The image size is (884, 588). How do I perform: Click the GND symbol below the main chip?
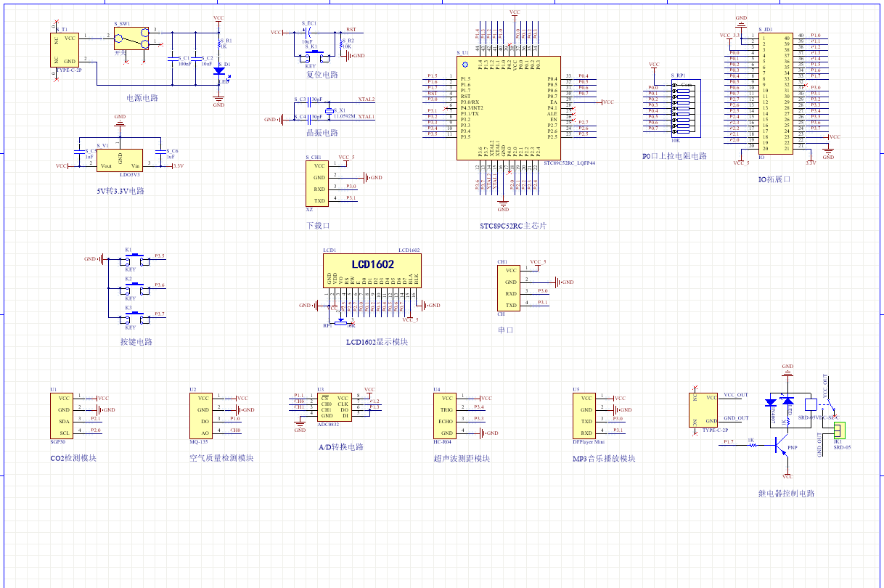pyautogui.click(x=503, y=204)
